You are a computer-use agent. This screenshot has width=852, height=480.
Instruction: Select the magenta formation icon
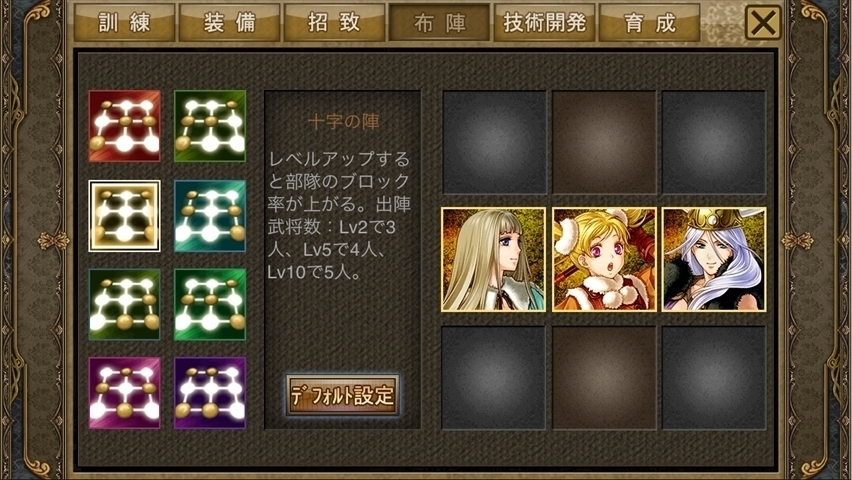tap(124, 393)
